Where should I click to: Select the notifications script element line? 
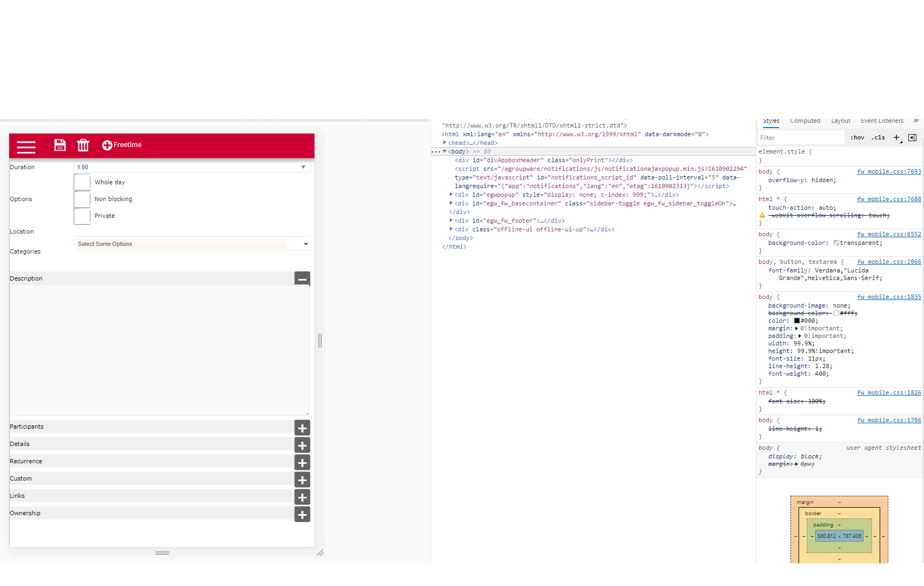point(600,177)
